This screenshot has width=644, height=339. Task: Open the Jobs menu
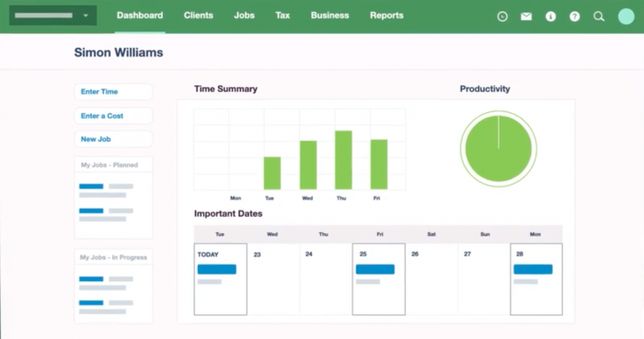point(245,16)
